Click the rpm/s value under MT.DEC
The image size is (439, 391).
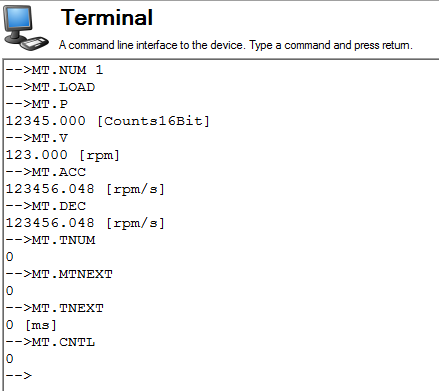pos(85,223)
